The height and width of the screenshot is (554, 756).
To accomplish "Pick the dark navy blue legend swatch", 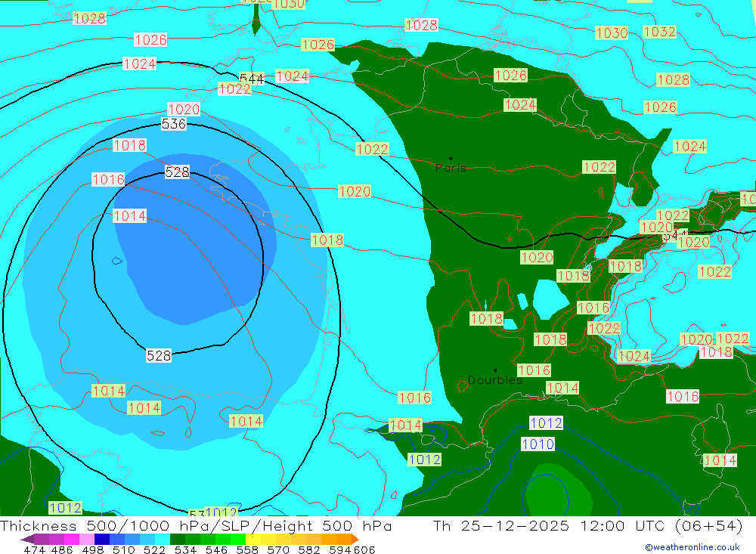I will coord(102,539).
